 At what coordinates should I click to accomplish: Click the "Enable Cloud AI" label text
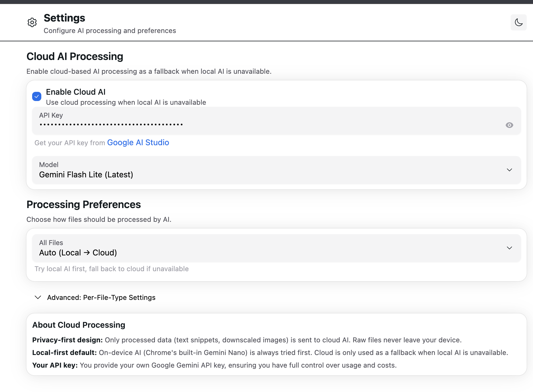point(76,92)
